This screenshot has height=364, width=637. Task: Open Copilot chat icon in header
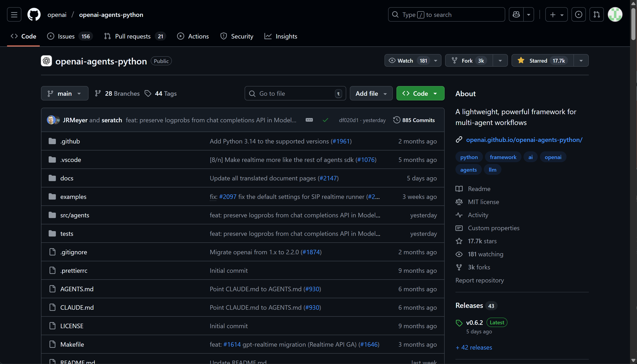point(516,14)
